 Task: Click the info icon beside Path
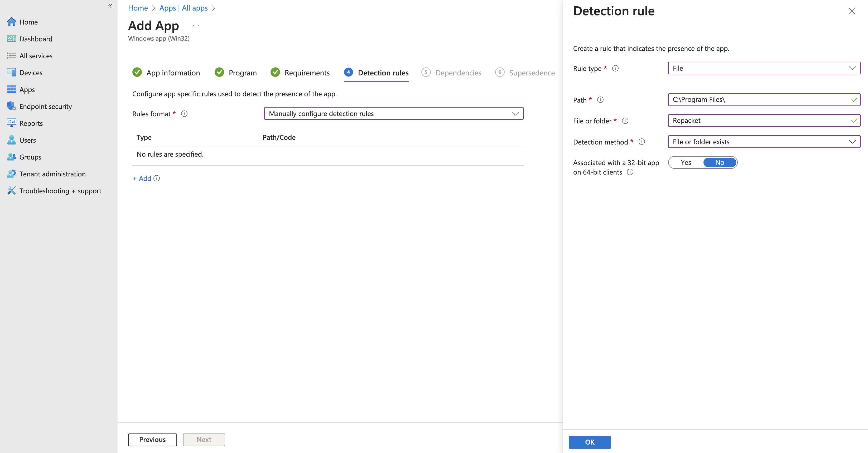[x=600, y=100]
